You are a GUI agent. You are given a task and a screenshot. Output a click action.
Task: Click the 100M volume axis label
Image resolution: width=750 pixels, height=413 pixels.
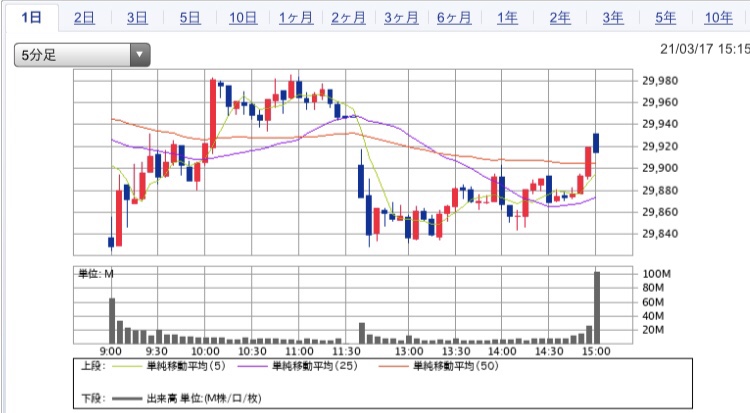click(x=657, y=274)
